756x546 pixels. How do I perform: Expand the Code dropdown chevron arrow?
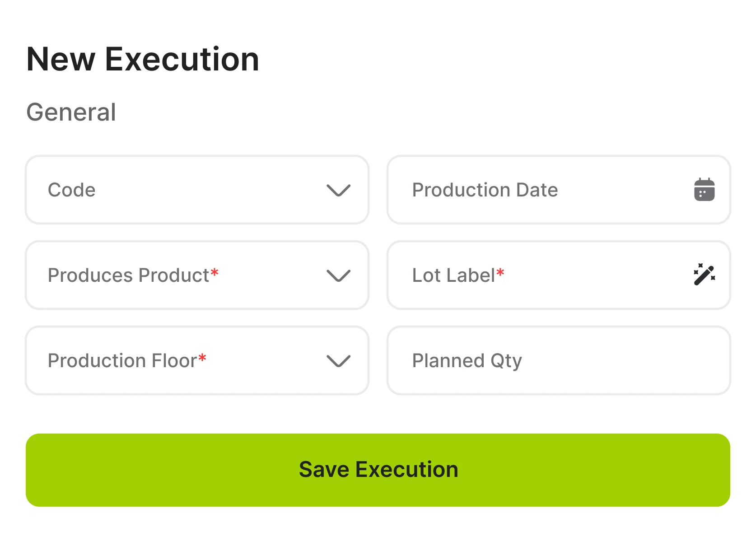click(338, 190)
